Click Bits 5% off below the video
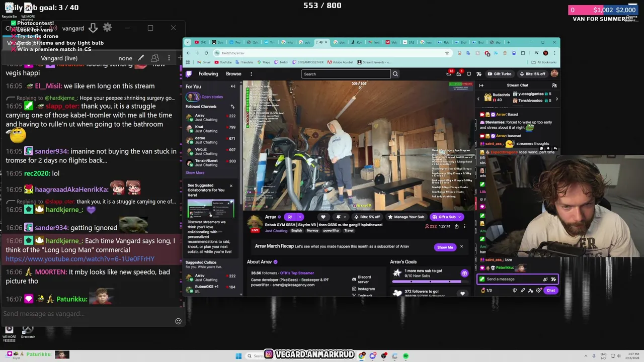 (x=367, y=217)
